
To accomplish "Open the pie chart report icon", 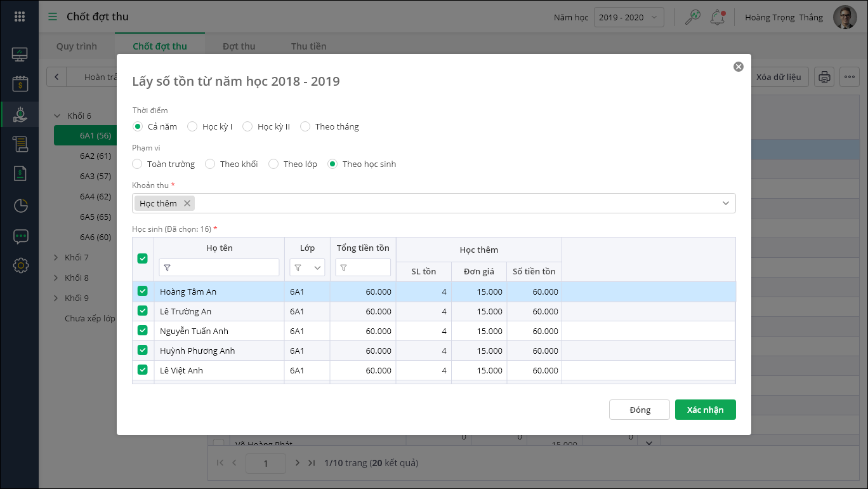I will click(20, 206).
